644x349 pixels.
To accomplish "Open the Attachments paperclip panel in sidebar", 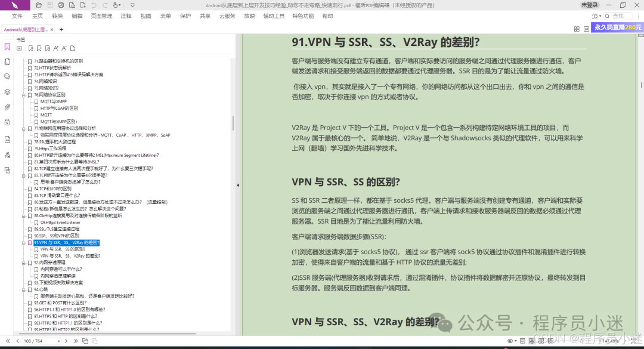I will (7, 107).
